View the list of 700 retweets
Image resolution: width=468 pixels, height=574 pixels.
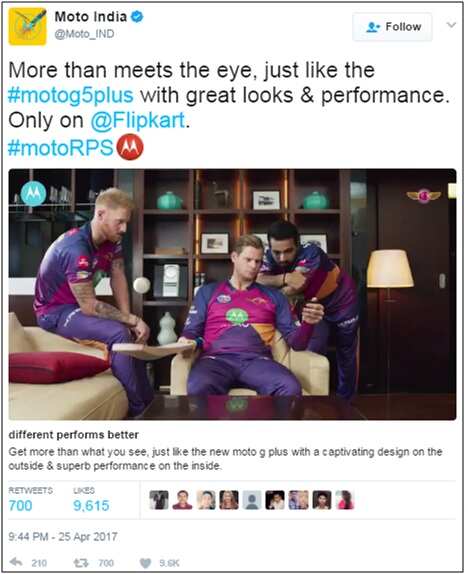click(30, 499)
